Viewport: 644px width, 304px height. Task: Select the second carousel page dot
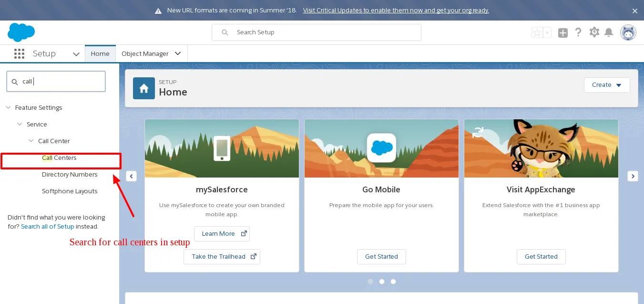(382, 282)
